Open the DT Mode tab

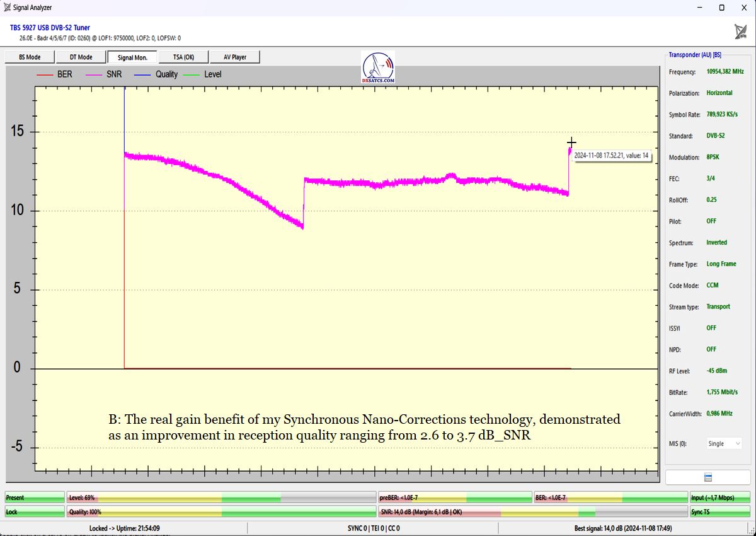click(x=81, y=57)
